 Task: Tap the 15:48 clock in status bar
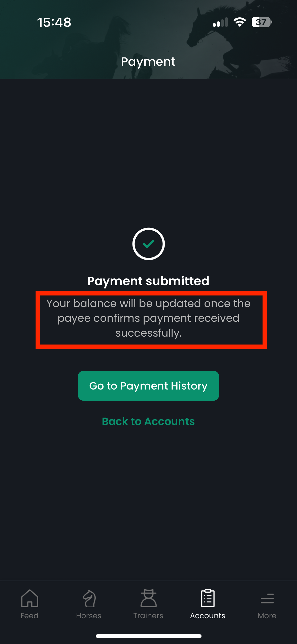pyautogui.click(x=54, y=22)
